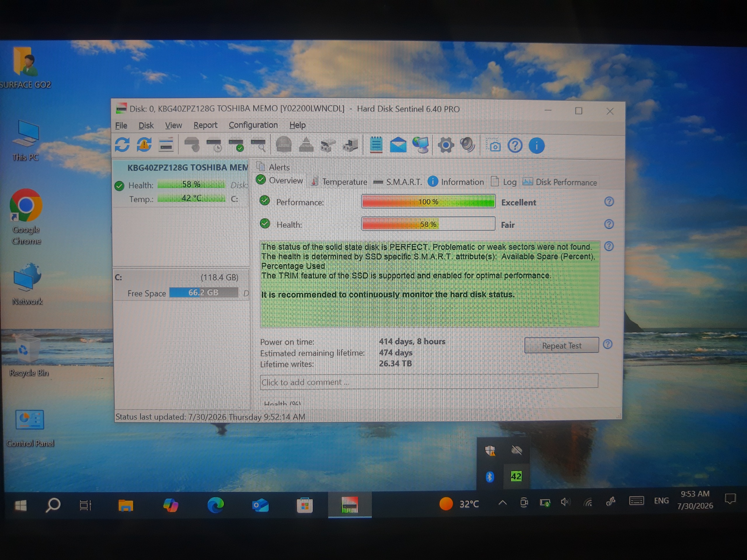Open the Report menu

click(x=205, y=125)
